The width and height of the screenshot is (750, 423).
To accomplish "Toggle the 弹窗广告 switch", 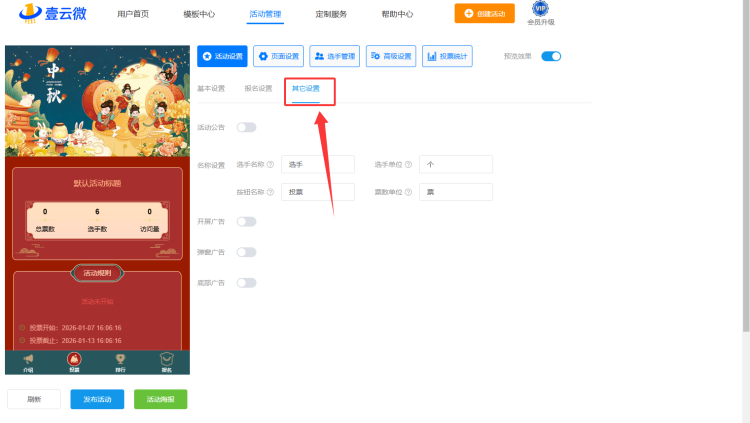I will (246, 252).
